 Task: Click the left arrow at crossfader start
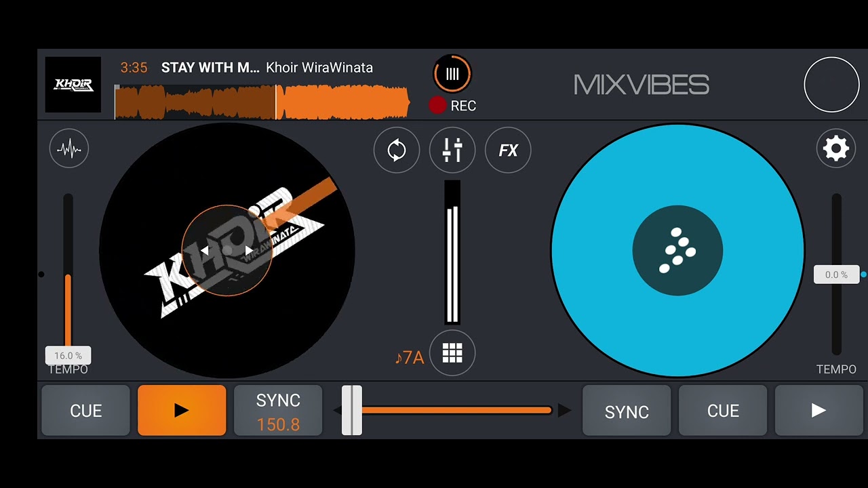coord(337,410)
